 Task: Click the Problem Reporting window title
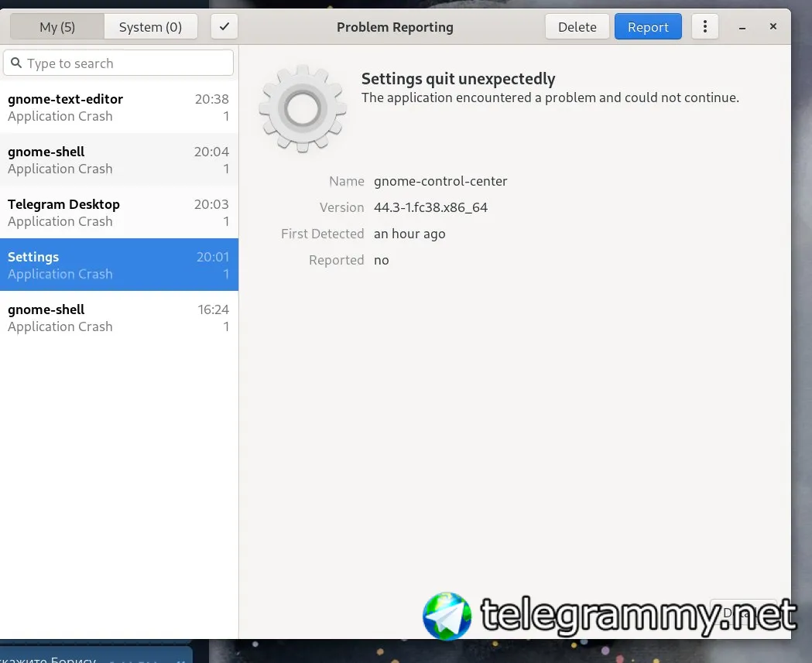(395, 27)
